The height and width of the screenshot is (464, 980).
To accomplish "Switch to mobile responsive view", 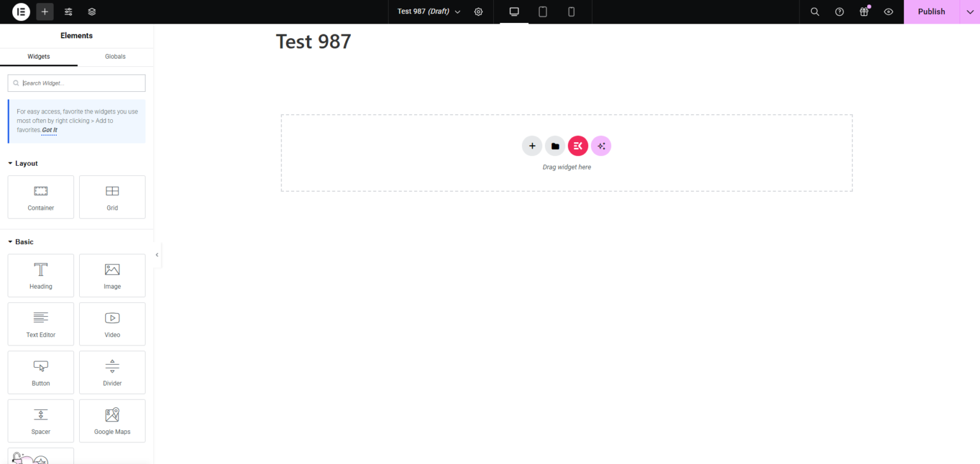I will click(571, 11).
